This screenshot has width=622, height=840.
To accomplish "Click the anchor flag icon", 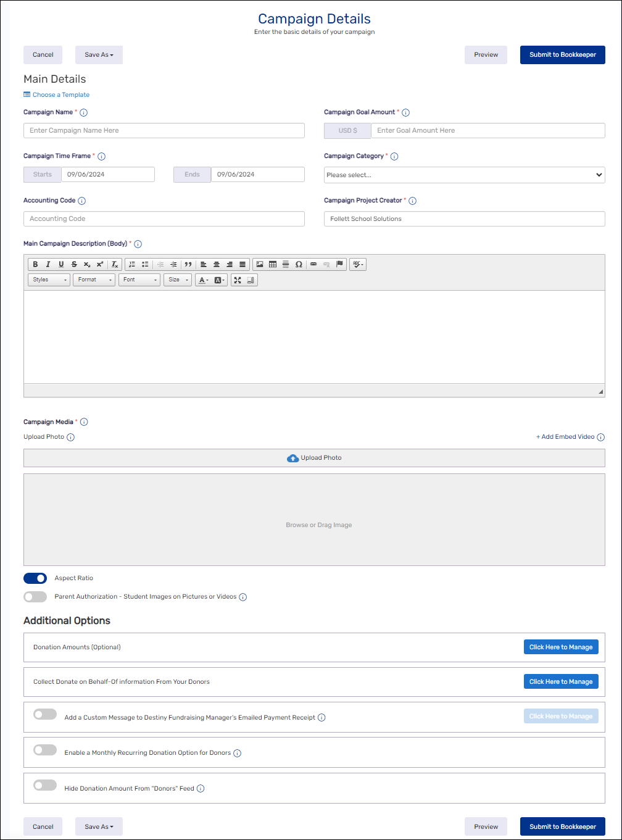I will pyautogui.click(x=339, y=264).
